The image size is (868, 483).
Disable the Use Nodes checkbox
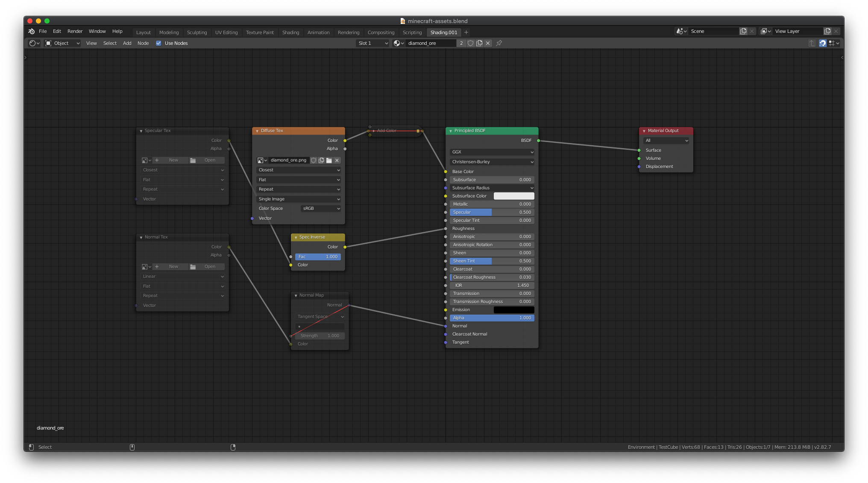[158, 43]
